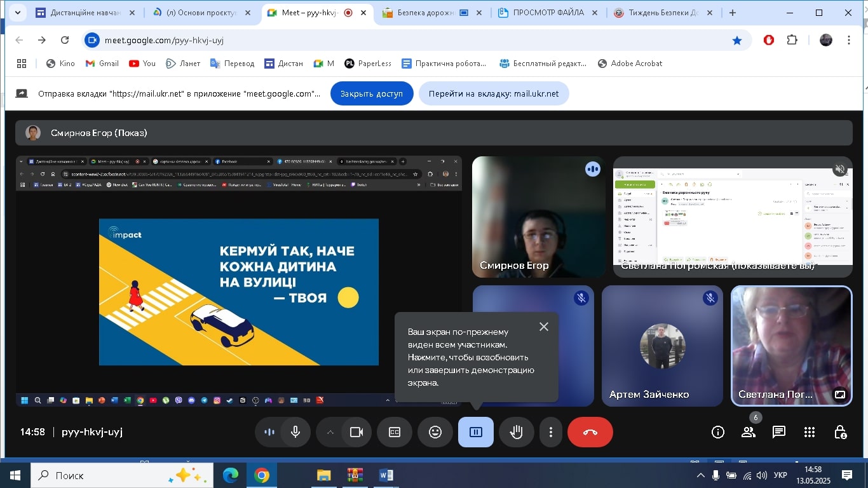
Task: Toggle the microphone in the Meet controls
Action: (295, 432)
